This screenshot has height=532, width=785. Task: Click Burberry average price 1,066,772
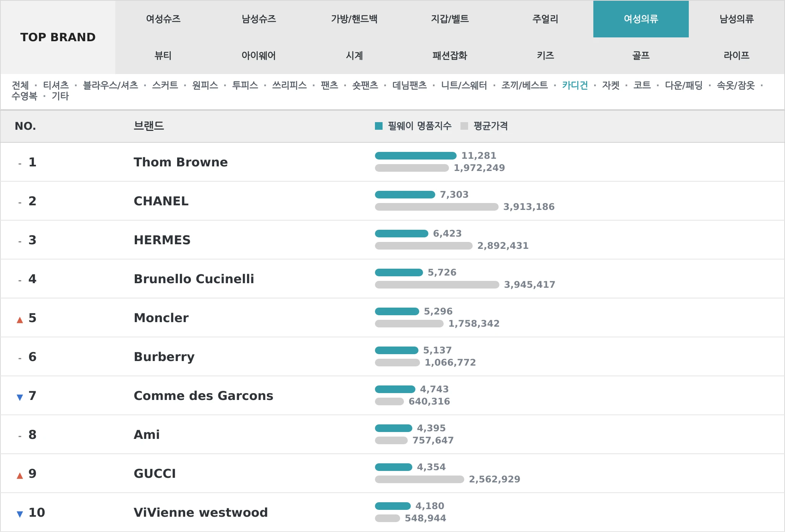click(450, 363)
